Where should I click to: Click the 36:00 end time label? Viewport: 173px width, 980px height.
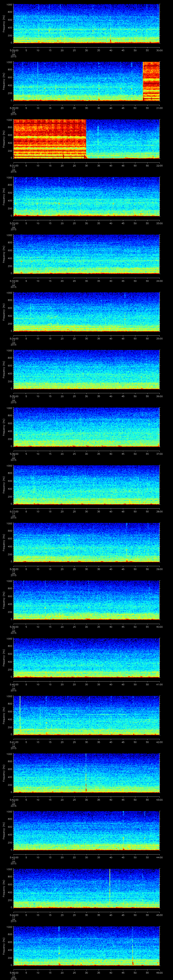[160, 396]
